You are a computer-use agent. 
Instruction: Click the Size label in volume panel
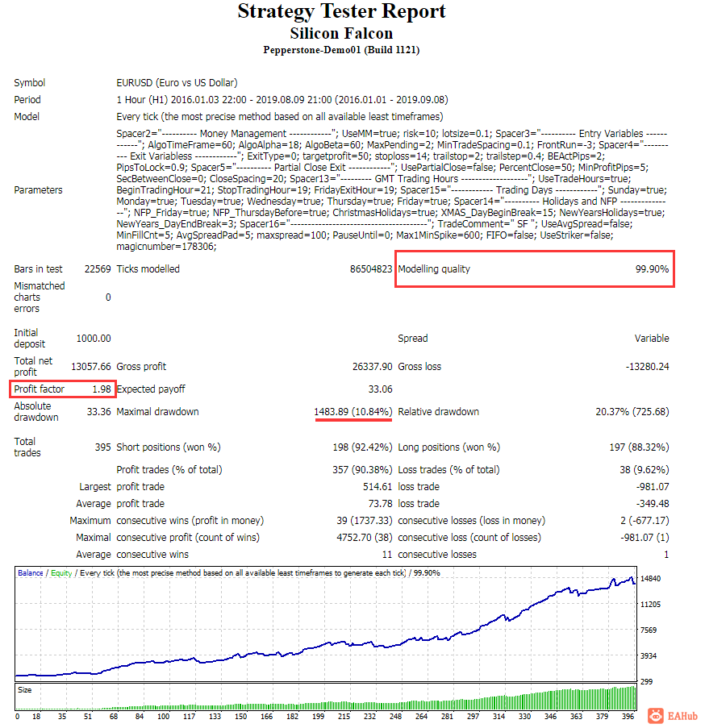point(25,690)
